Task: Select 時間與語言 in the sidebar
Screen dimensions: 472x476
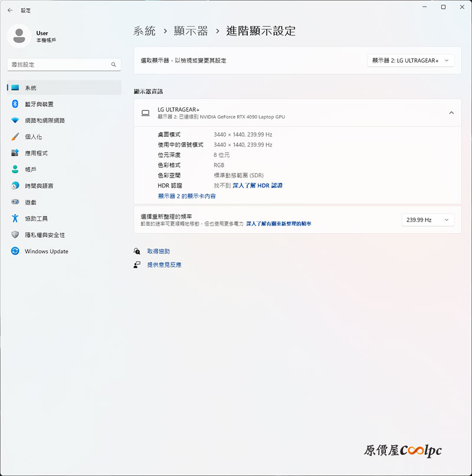Action: click(x=64, y=185)
